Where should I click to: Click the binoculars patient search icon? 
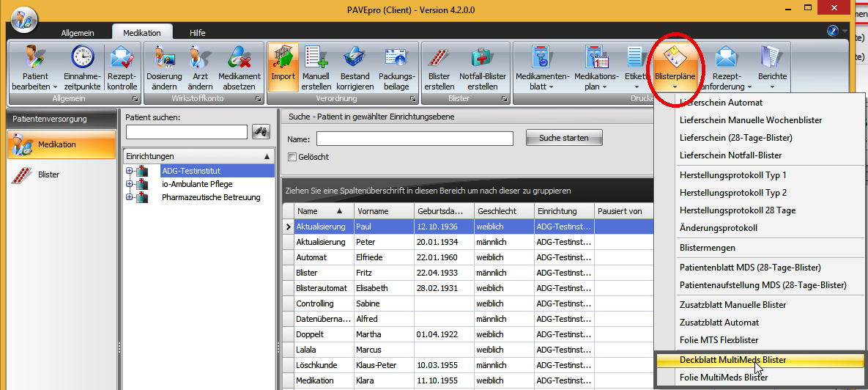point(261,132)
